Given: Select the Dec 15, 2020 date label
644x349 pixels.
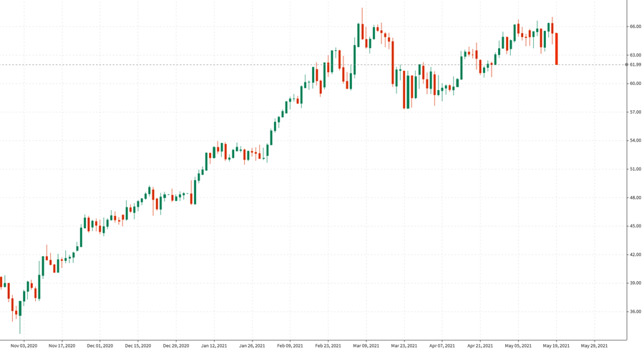Looking at the screenshot, I should pos(137,345).
